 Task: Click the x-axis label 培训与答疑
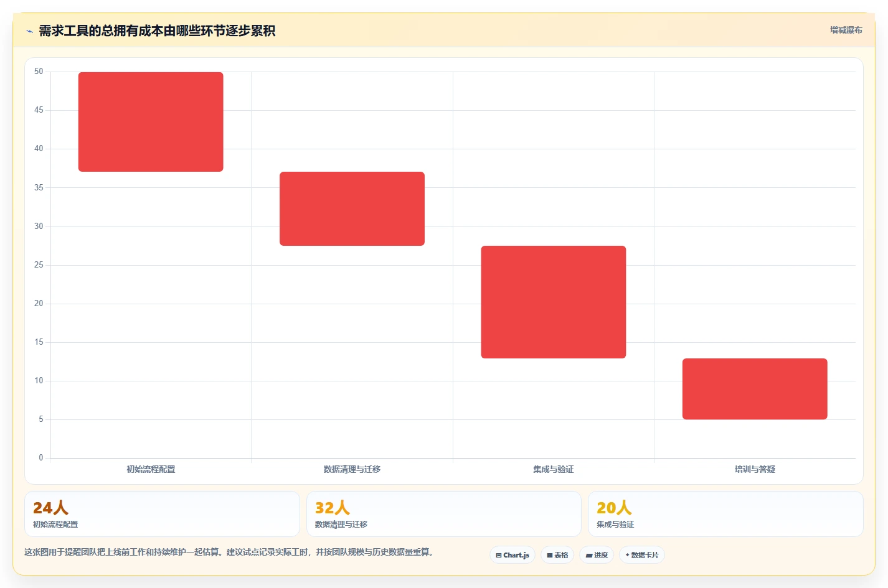pos(755,469)
